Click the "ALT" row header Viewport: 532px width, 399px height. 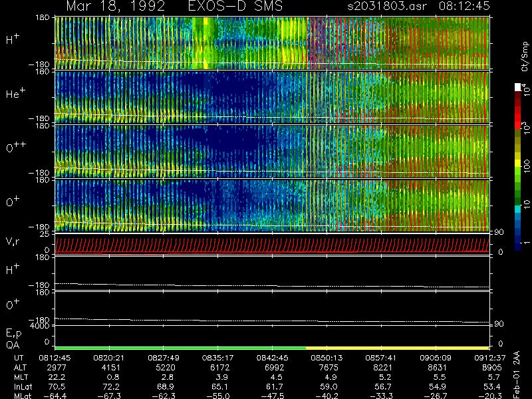pos(21,368)
